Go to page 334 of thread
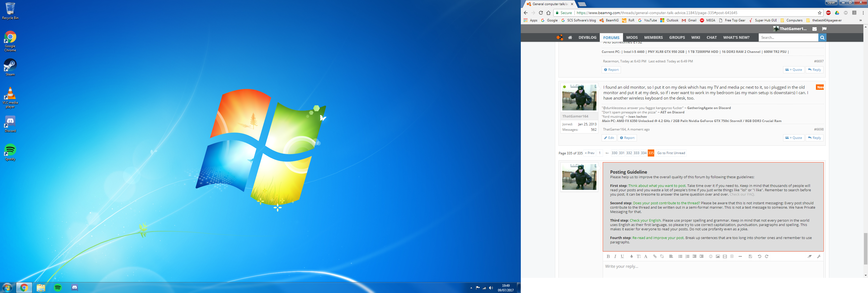Viewport: 868px width, 293px height. (644, 153)
